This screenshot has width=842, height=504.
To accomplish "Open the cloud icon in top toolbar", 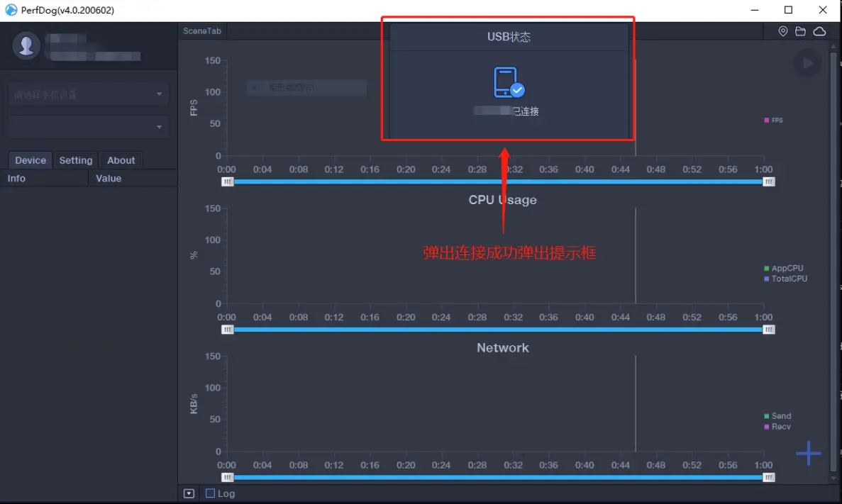I will tap(819, 31).
